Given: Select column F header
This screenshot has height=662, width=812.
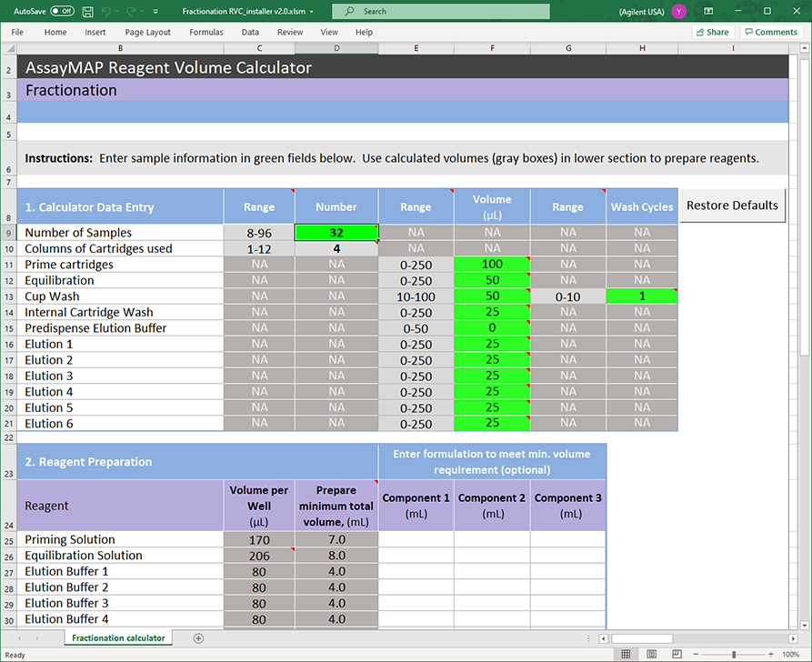Looking at the screenshot, I should point(492,48).
